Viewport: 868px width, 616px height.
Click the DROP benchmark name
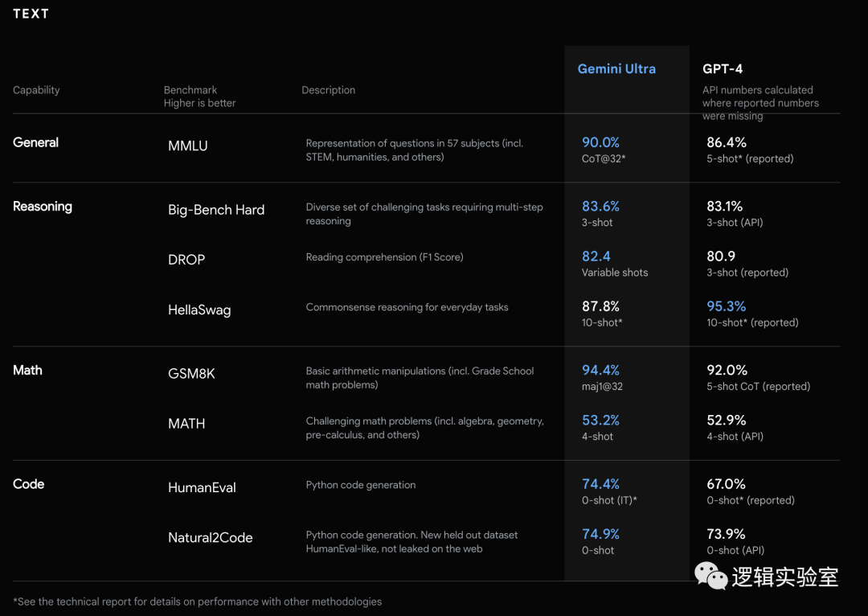186,260
